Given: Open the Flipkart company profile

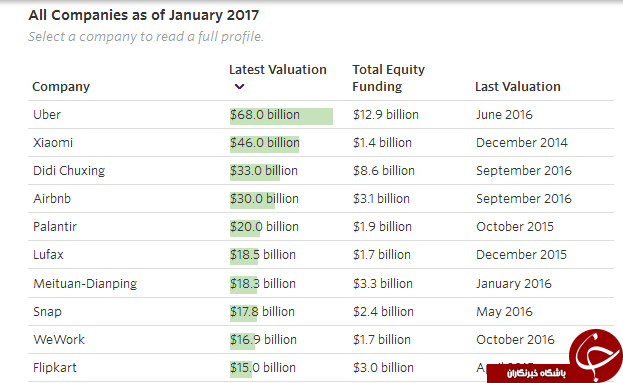Looking at the screenshot, I should (x=54, y=368).
